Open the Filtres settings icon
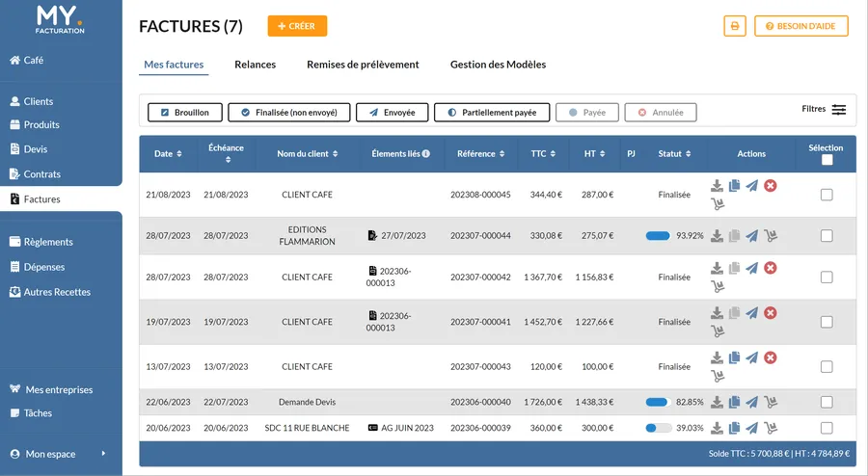The height and width of the screenshot is (476, 868). pos(839,110)
